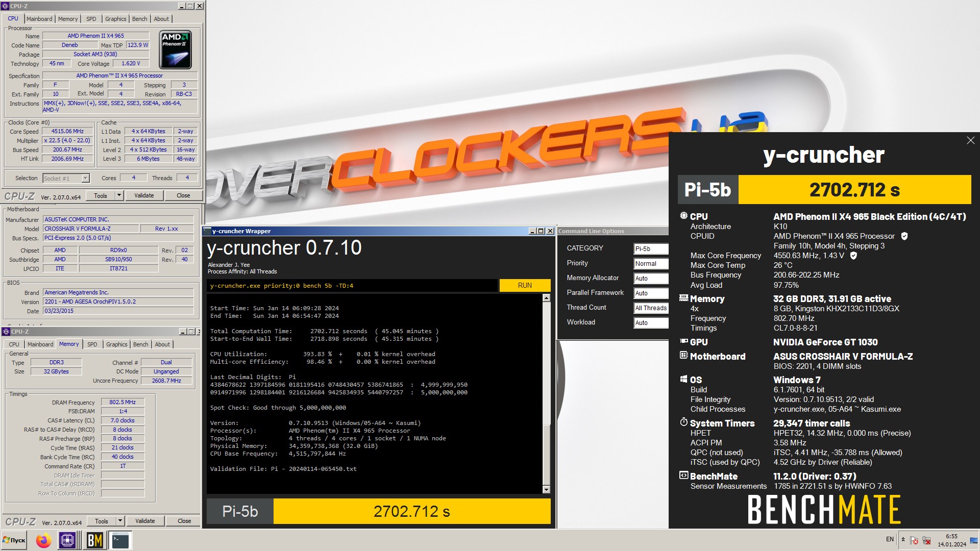Open the Bench tab in top CPU-Z window
Image resolution: width=980 pixels, height=551 pixels.
[139, 19]
